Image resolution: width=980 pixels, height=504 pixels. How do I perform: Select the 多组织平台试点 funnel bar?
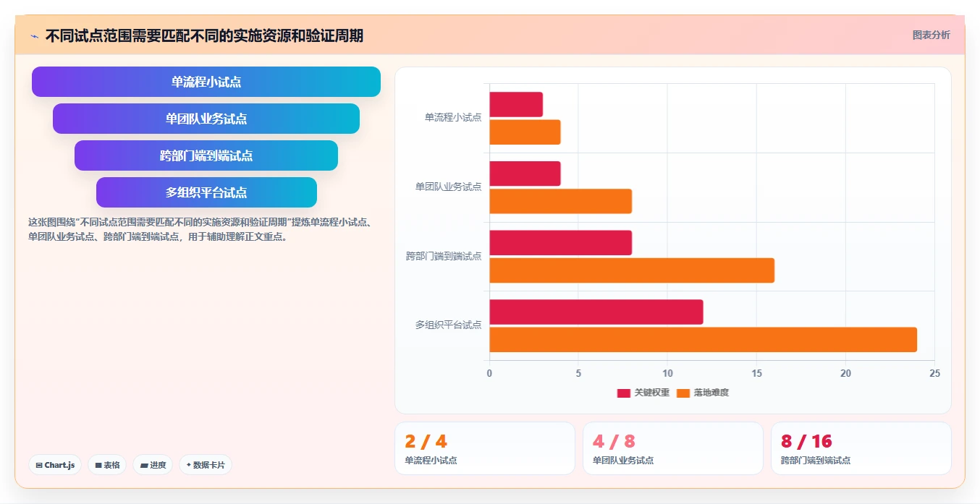(206, 192)
